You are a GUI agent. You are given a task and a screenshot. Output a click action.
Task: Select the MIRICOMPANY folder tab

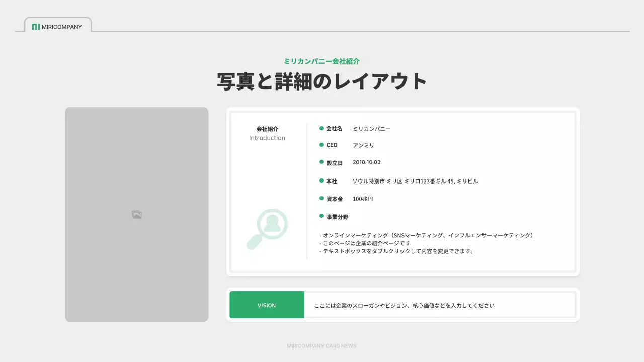pos(57,24)
